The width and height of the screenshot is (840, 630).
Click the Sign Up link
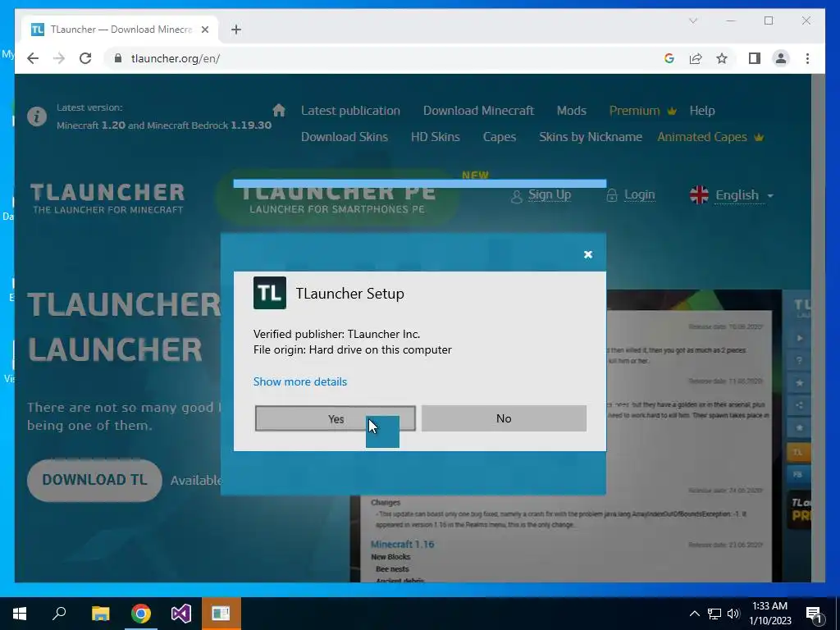tap(549, 195)
